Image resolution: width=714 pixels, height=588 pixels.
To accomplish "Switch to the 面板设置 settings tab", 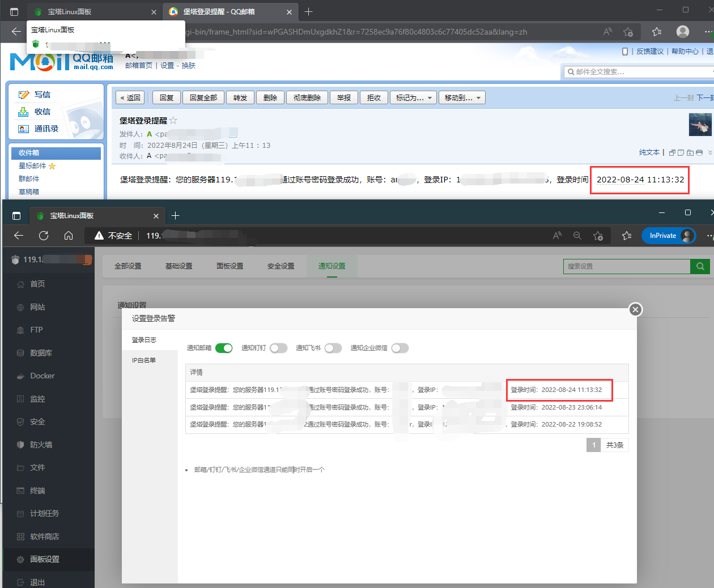I will 230,266.
